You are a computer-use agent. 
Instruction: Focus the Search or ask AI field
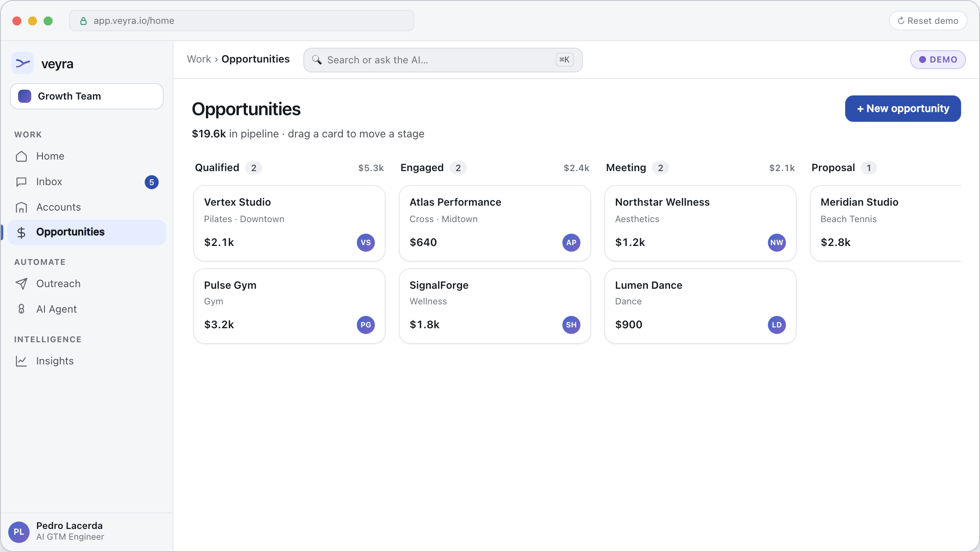[x=443, y=60]
